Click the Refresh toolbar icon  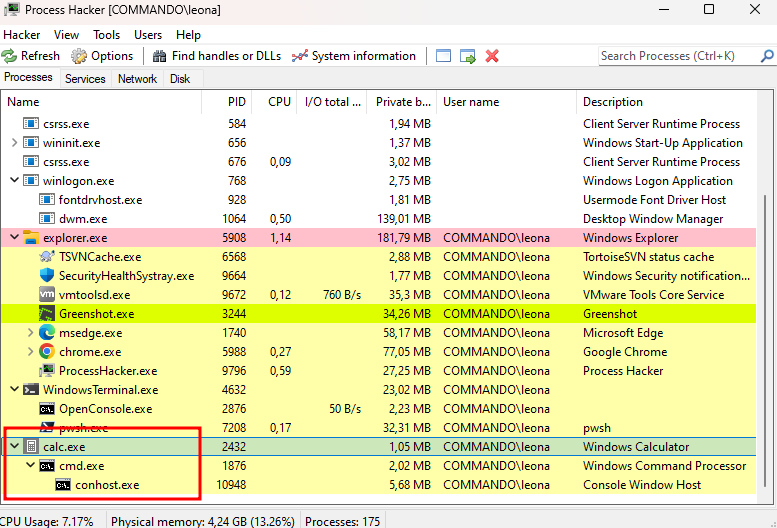[10, 56]
